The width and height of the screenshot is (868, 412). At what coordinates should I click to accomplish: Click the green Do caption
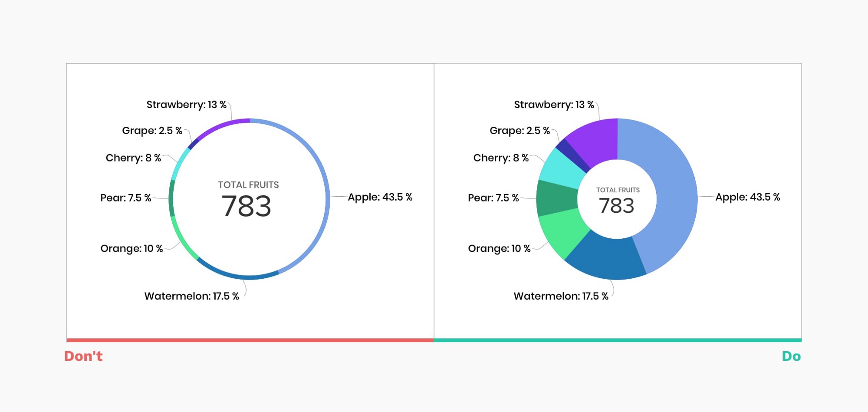pyautogui.click(x=791, y=356)
